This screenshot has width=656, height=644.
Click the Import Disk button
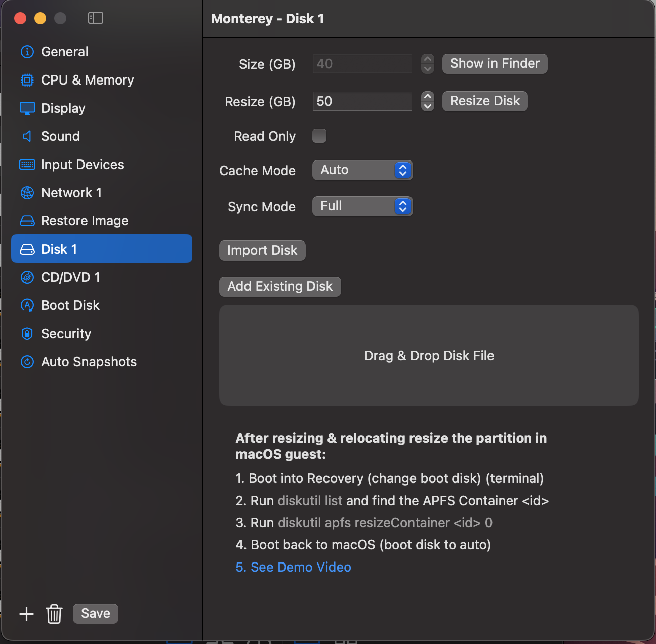click(263, 251)
